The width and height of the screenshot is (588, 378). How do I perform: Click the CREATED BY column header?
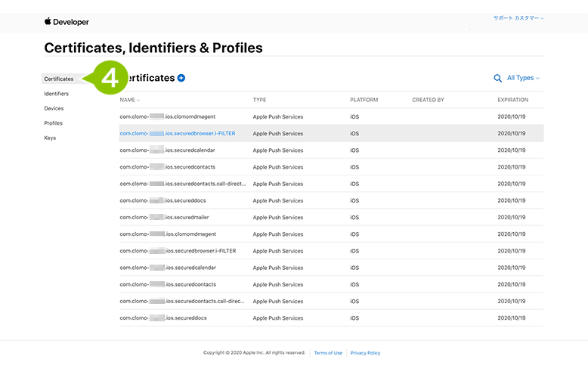(x=428, y=100)
